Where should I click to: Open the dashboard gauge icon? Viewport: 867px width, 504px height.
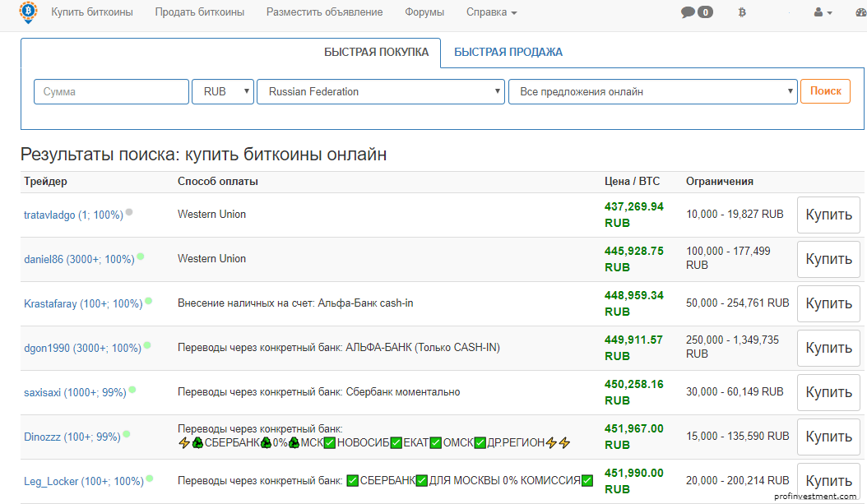coord(861,12)
